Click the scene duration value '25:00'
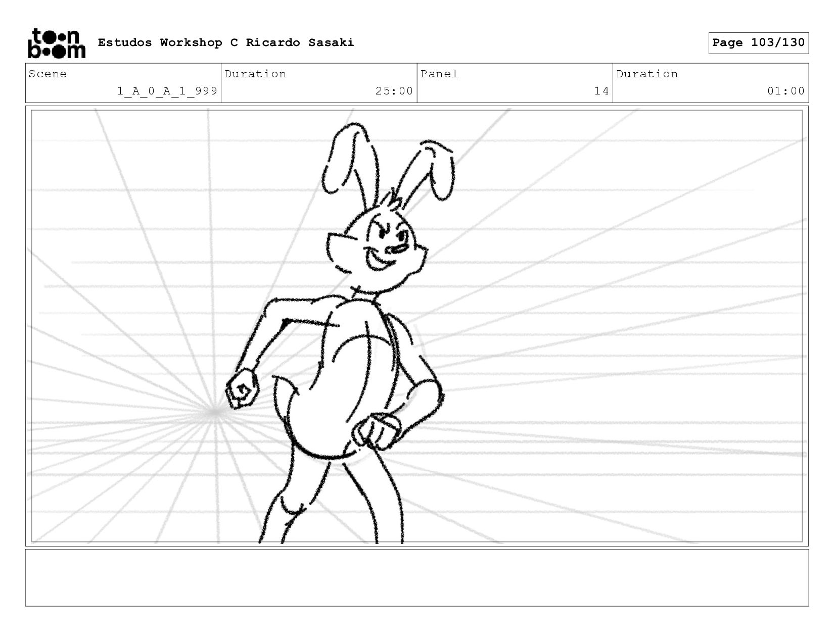This screenshot has width=834, height=644. (394, 91)
